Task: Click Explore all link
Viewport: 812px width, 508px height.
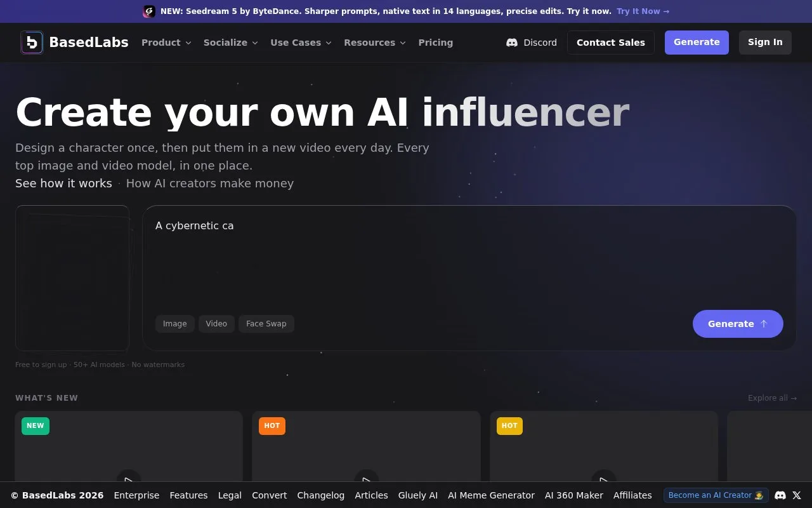Action: coord(772,398)
